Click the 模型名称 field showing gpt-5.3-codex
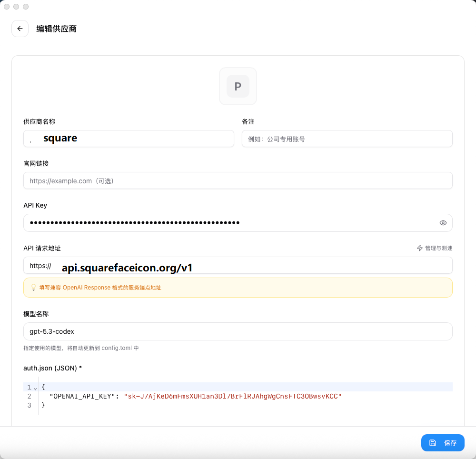This screenshot has width=476, height=459. (x=238, y=331)
